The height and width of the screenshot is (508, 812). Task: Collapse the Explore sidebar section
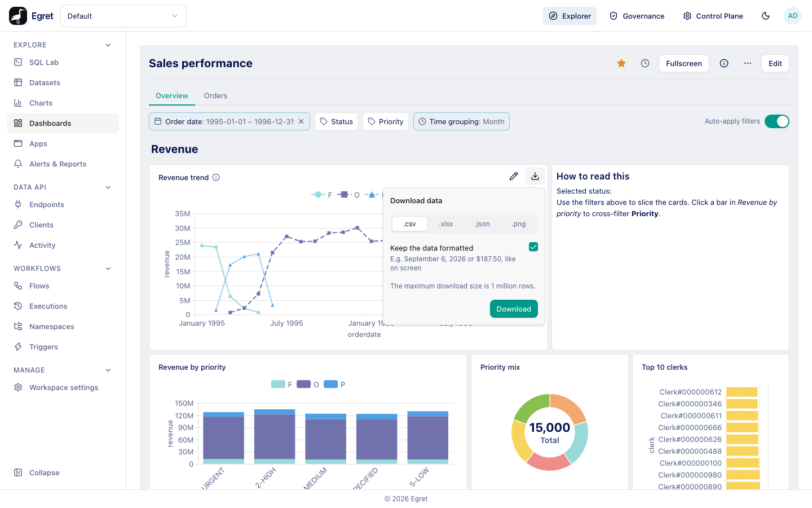108,45
